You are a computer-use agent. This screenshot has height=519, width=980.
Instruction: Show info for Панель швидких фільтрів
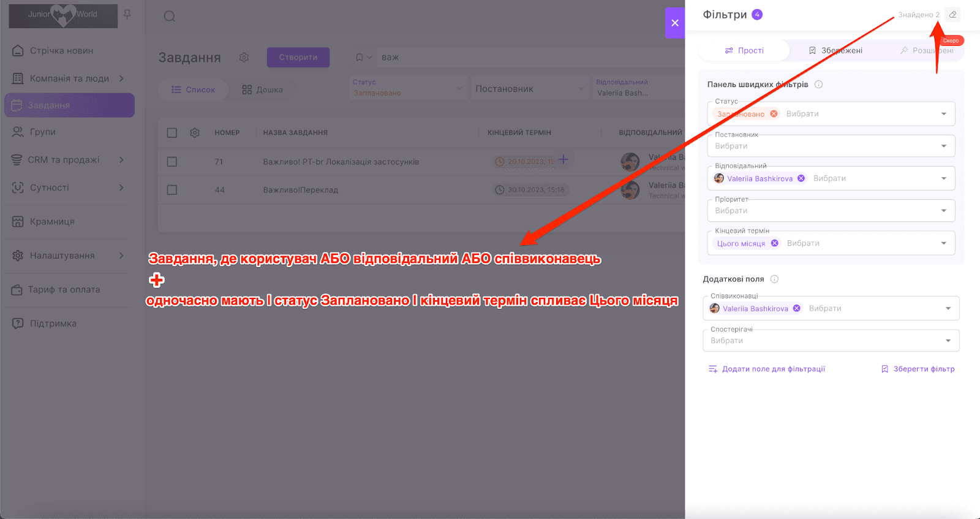(x=818, y=85)
